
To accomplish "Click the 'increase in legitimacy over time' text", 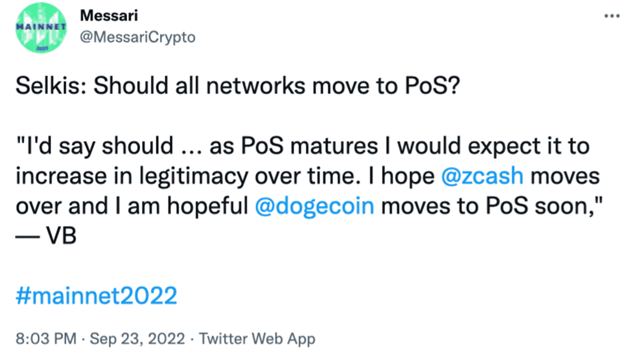I will pyautogui.click(x=188, y=177).
